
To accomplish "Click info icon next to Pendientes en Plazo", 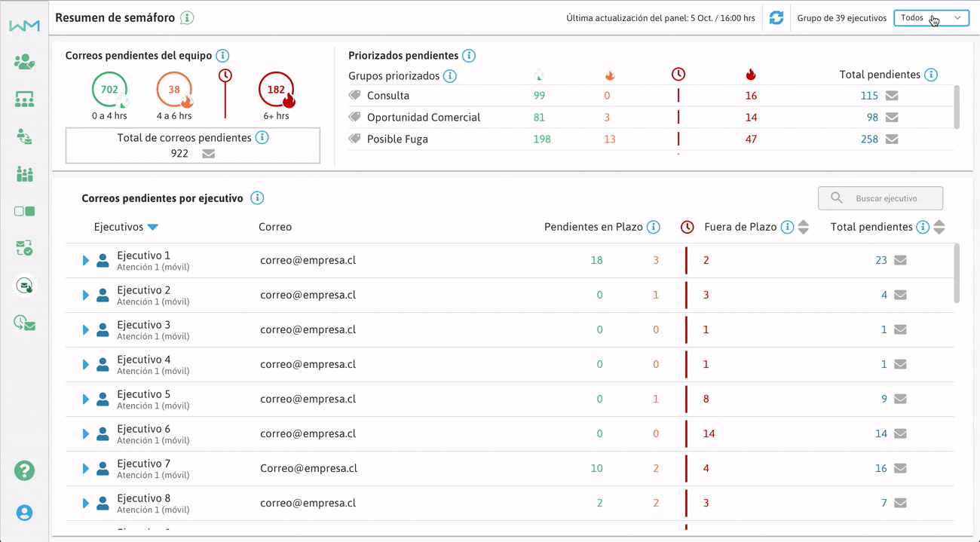I will pos(654,228).
